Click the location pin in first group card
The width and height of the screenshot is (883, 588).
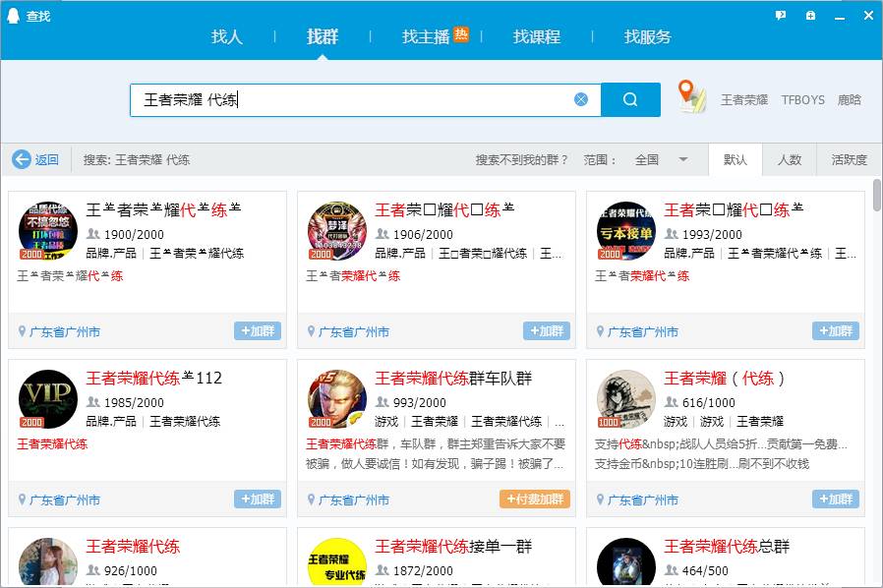pos(23,332)
